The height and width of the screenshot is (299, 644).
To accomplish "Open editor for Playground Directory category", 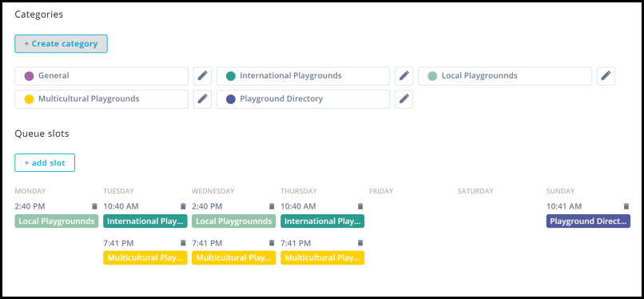I will pyautogui.click(x=404, y=99).
